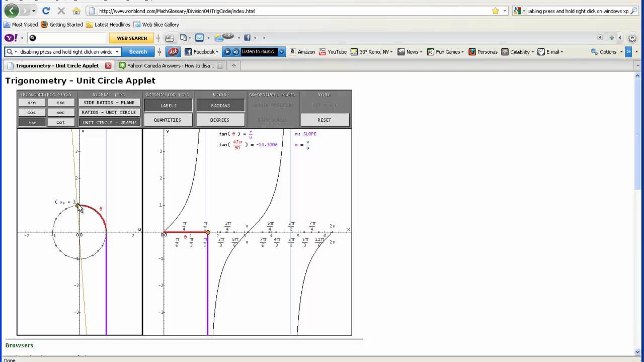Click the (u, v) point on unit circle
The height and width of the screenshot is (362, 644).
[x=77, y=205]
